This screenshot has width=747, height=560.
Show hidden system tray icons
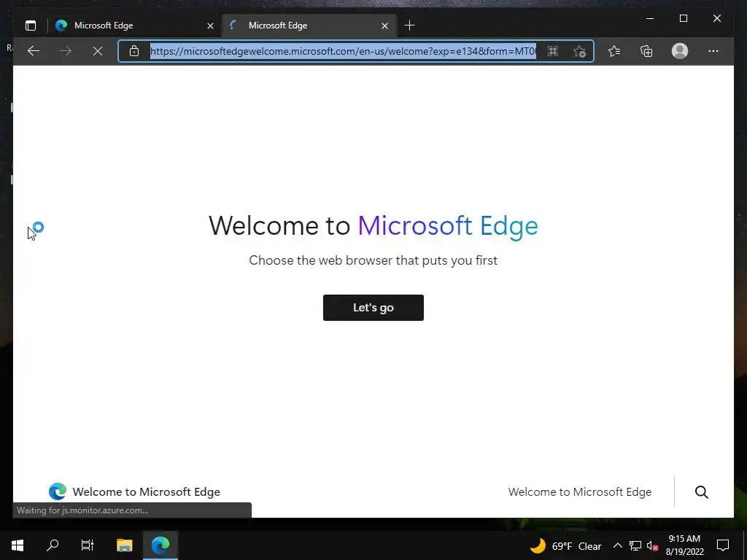tap(617, 545)
